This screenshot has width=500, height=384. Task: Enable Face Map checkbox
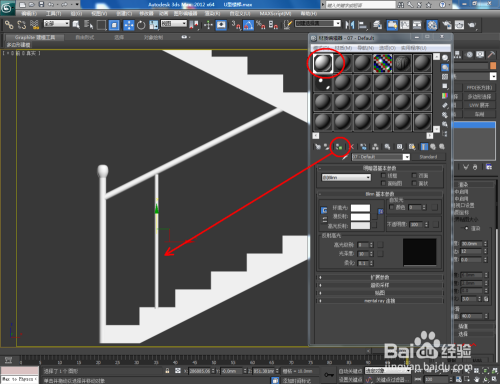click(384, 183)
